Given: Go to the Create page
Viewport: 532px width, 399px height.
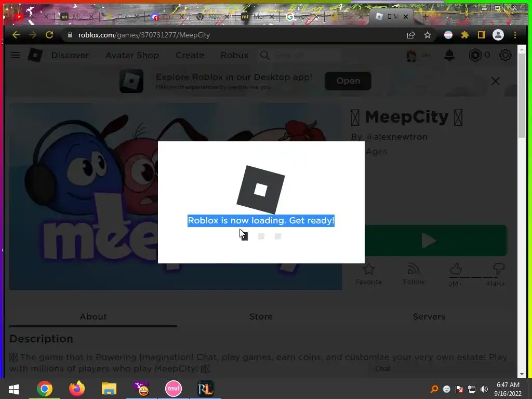Looking at the screenshot, I should (x=190, y=55).
